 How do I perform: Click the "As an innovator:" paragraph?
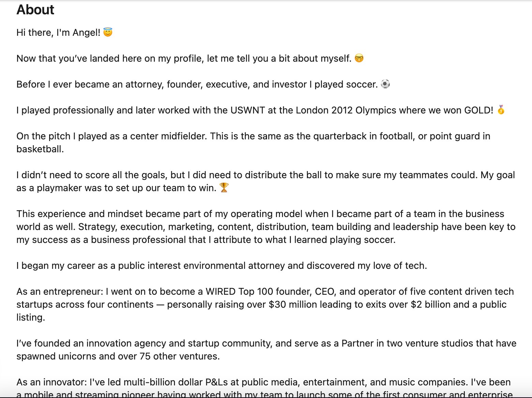(263, 383)
